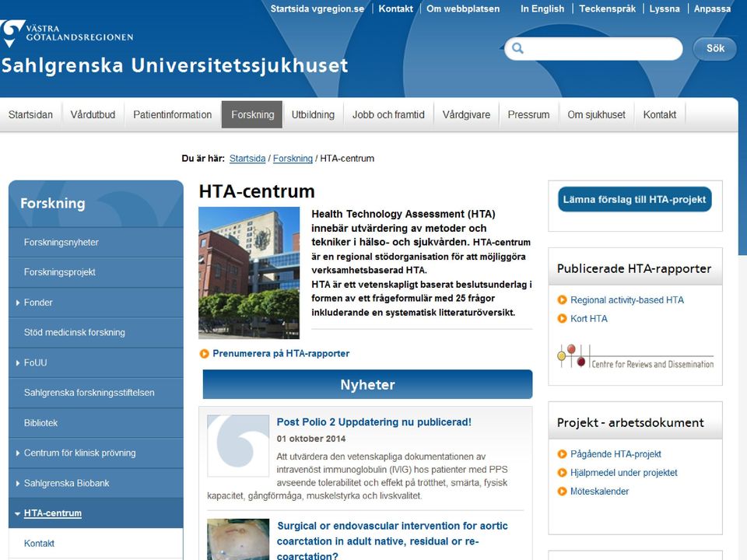The image size is (747, 560).
Task: Open Bibliotek in the sidebar
Action: point(96,423)
